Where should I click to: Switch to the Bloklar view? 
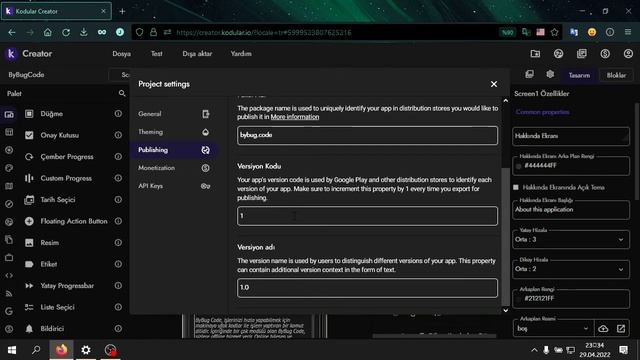[x=616, y=76]
